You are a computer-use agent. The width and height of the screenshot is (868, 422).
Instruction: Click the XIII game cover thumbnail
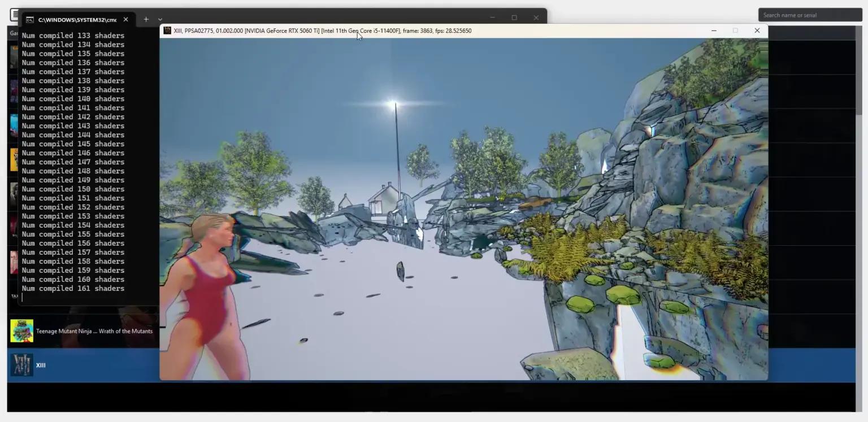click(x=21, y=365)
